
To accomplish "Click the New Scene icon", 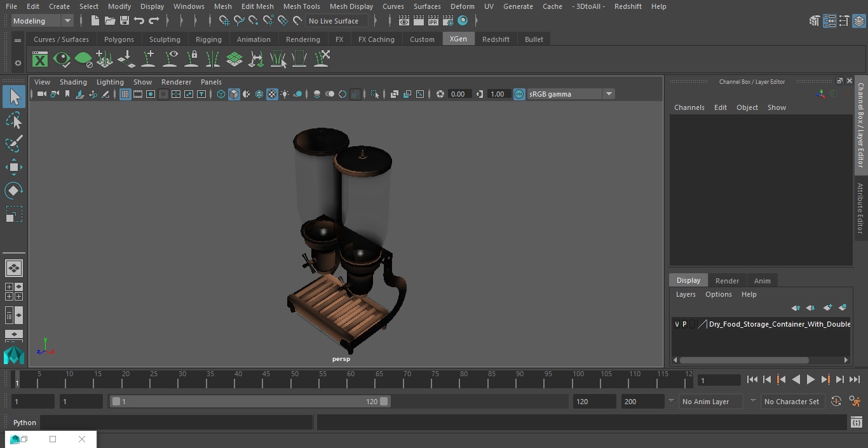I will 95,21.
